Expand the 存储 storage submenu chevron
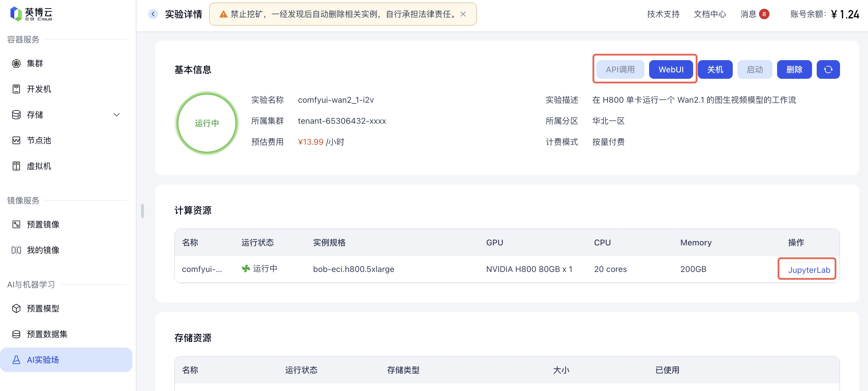The width and height of the screenshot is (868, 391). pyautogui.click(x=117, y=115)
